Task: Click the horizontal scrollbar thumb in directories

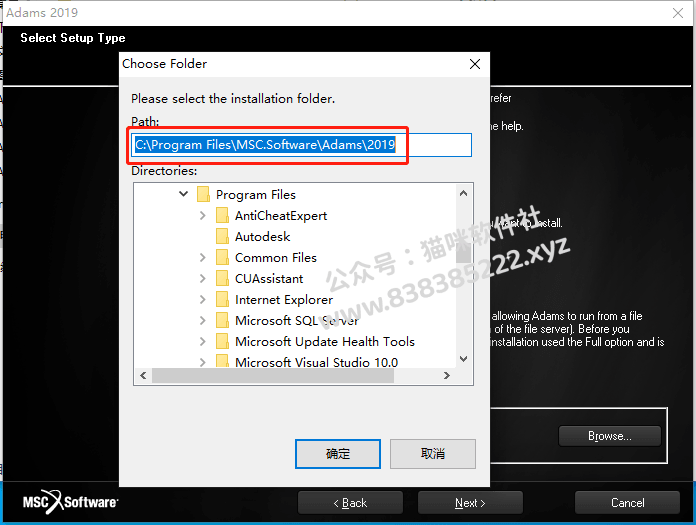Action: coord(273,375)
